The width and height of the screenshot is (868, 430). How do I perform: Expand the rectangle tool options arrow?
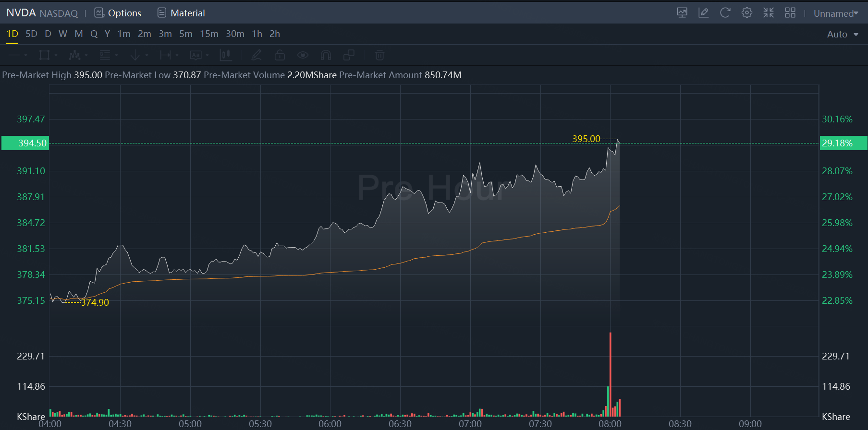click(x=56, y=56)
